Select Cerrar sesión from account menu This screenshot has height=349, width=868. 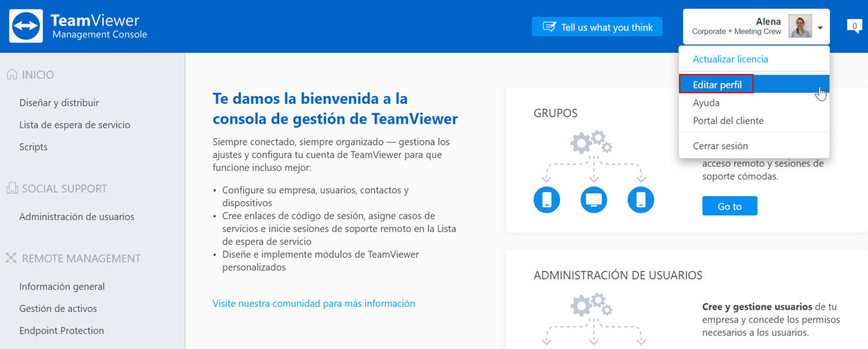tap(720, 146)
